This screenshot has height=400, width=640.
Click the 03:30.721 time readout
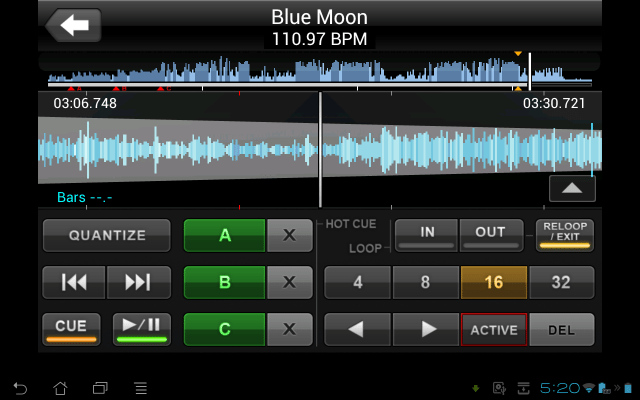554,103
